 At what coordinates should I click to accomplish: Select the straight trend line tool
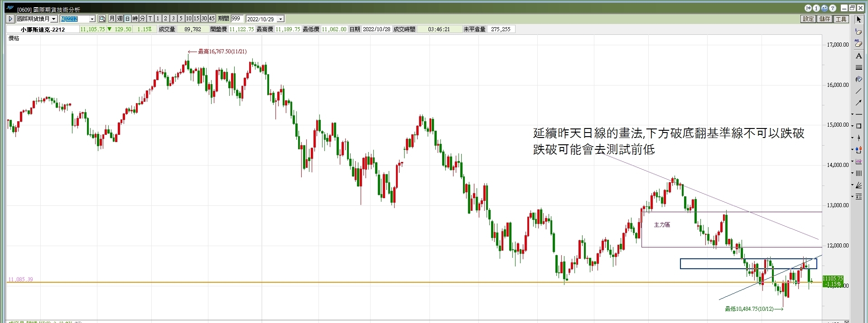[x=858, y=91]
